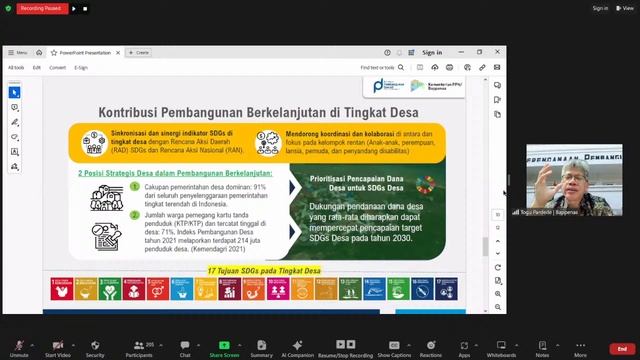Expand caret next to Participants
The image size is (640, 360).
161,345
